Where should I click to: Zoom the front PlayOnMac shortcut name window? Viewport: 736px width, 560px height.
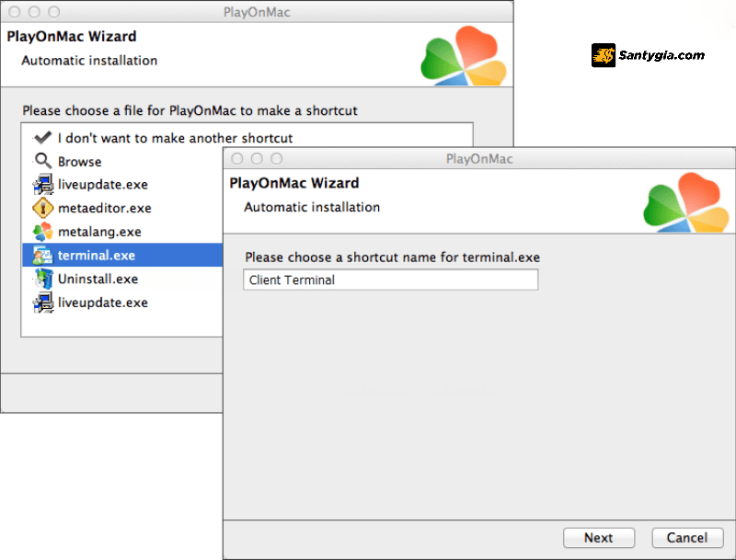point(277,158)
